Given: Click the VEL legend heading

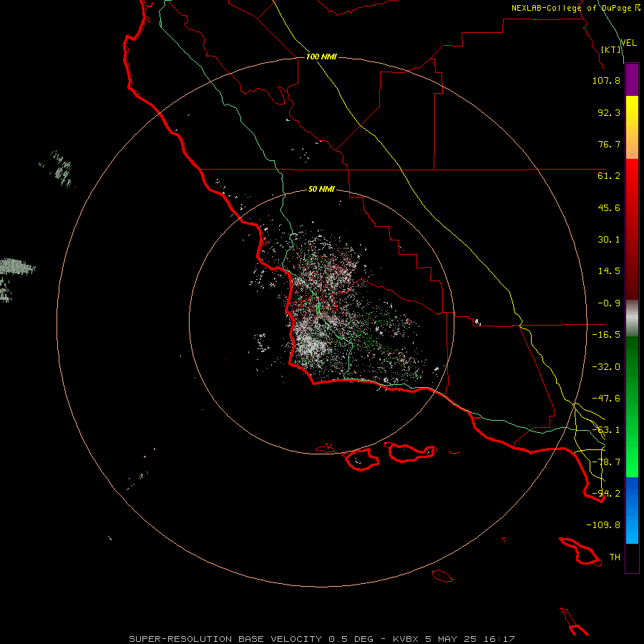Looking at the screenshot, I should pyautogui.click(x=628, y=42).
